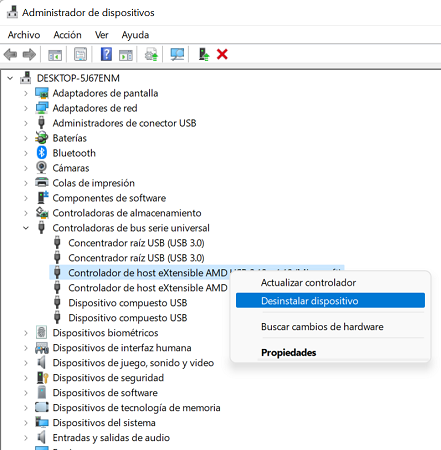Screen dimensions: 441x450
Task: Expand Dispositivos de interfaz humana
Action: [26, 348]
